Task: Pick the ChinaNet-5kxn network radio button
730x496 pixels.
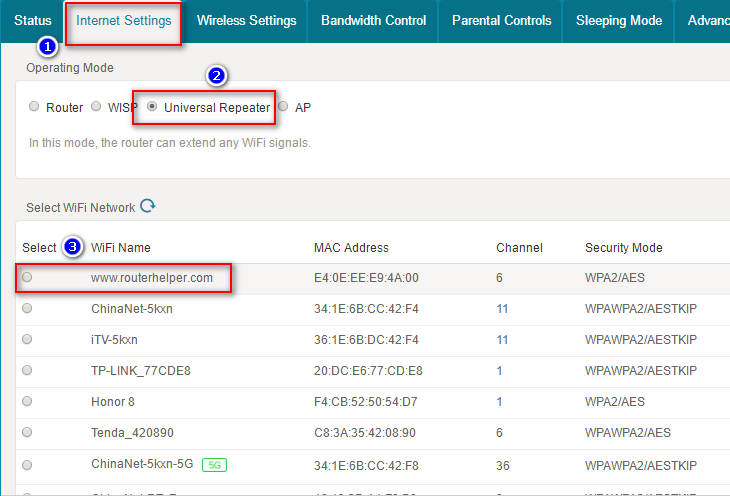Action: [x=27, y=309]
